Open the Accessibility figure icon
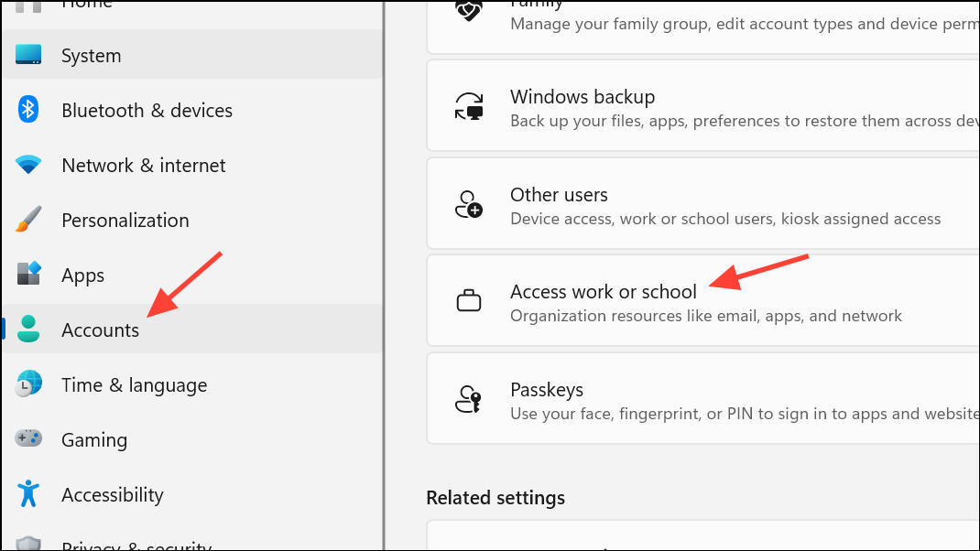 click(x=28, y=493)
